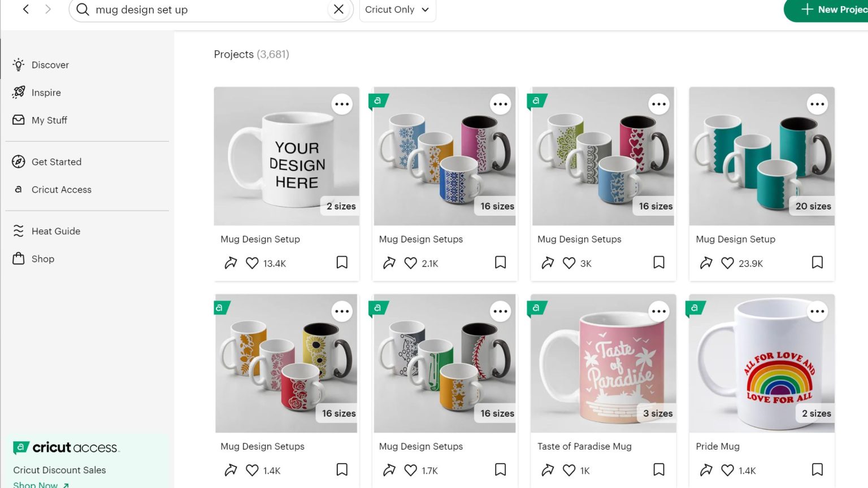Open the Heat Guide
The height and width of the screenshot is (488, 868).
55,231
